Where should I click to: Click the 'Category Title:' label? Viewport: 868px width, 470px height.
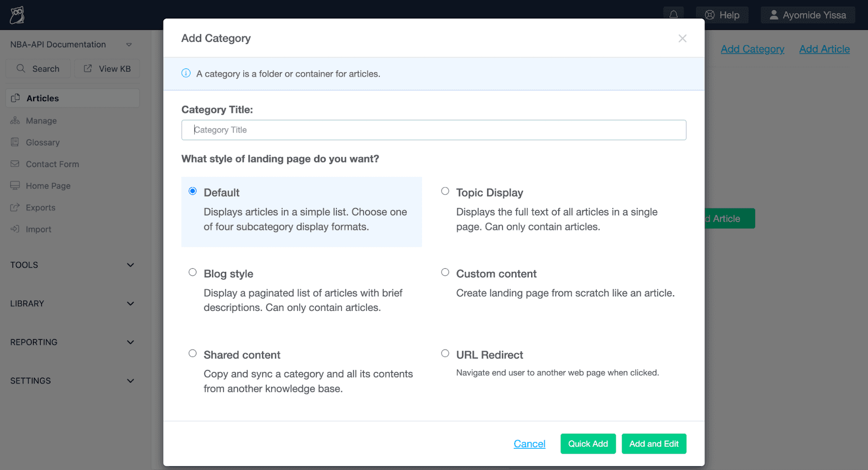pyautogui.click(x=217, y=110)
